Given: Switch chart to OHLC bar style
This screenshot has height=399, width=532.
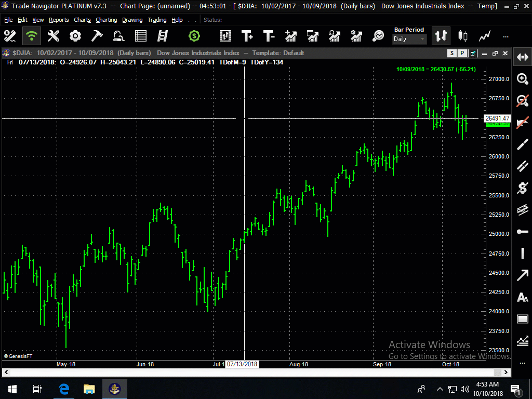Looking at the screenshot, I should pyautogui.click(x=441, y=36).
